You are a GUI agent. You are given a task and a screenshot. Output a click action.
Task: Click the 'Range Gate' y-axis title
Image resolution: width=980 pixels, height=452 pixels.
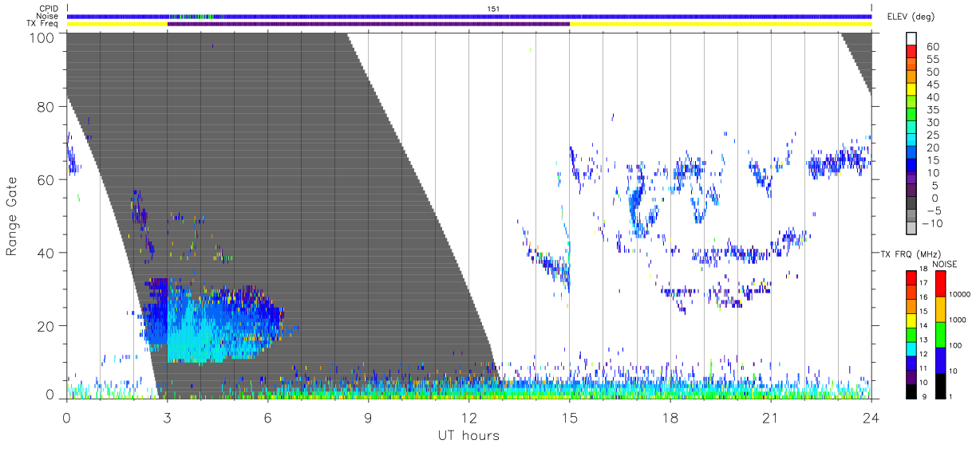pyautogui.click(x=12, y=215)
